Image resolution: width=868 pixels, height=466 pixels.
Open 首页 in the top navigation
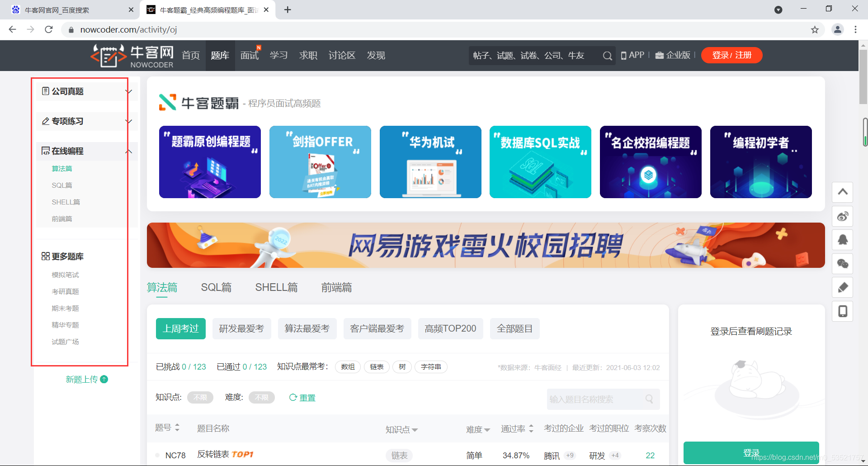191,56
